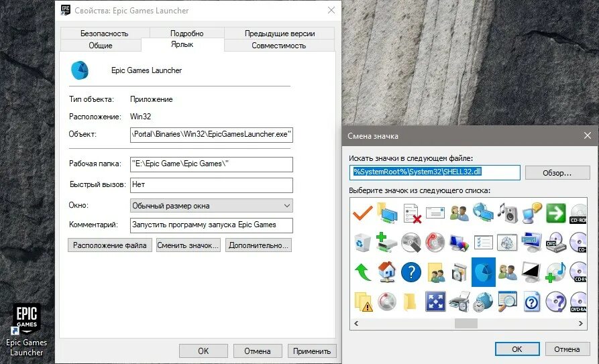Image resolution: width=599 pixels, height=364 pixels.
Task: Pick the disc with eraser icon
Action: click(411, 243)
